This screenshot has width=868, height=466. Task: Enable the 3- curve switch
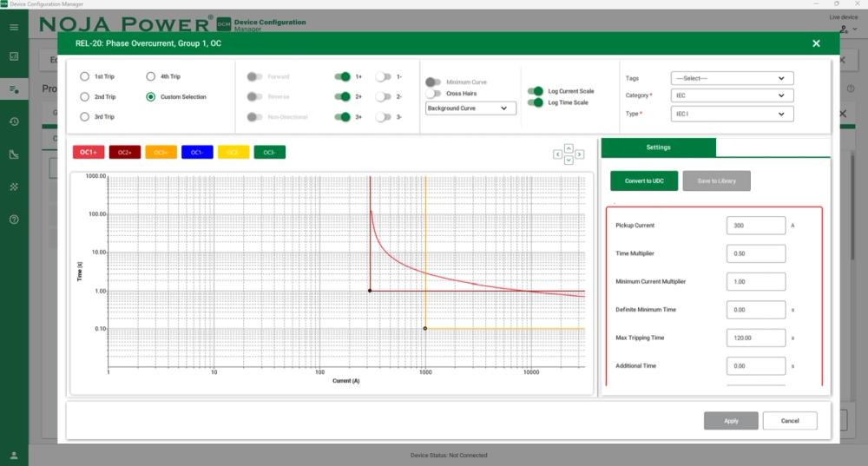[x=383, y=117]
